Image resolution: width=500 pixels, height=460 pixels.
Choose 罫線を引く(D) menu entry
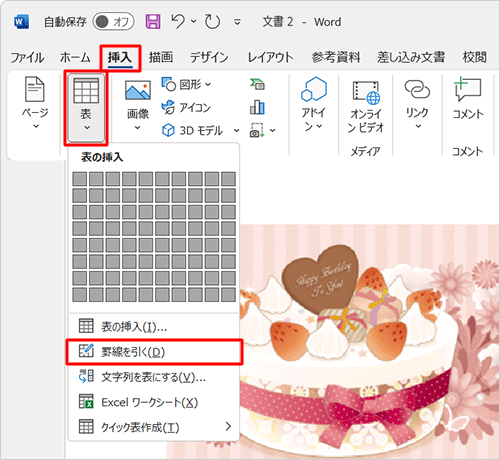154,352
